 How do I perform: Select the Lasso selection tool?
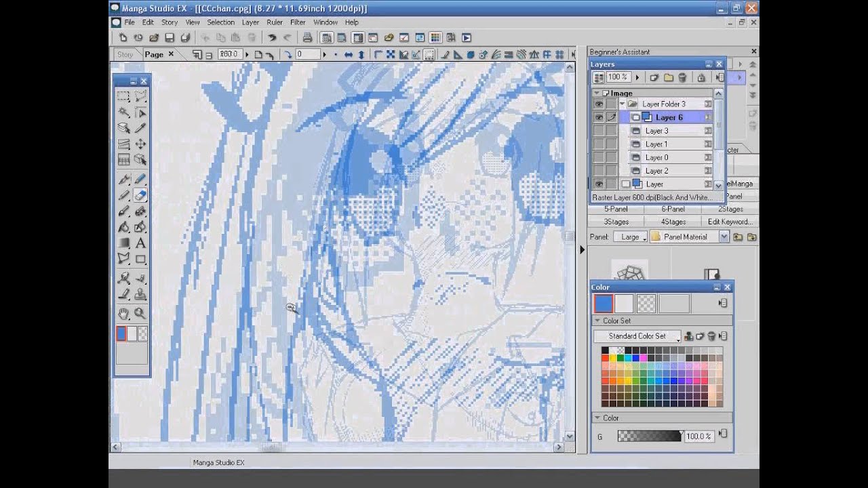click(140, 96)
